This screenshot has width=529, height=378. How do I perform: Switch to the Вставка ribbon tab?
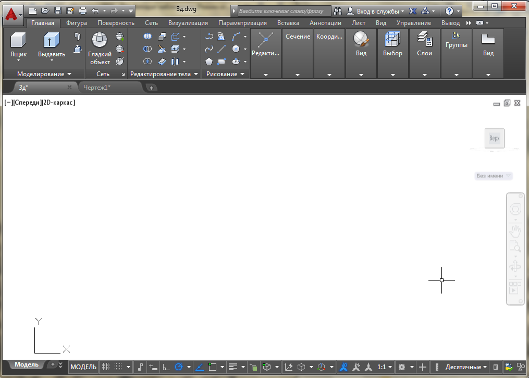[x=288, y=23]
